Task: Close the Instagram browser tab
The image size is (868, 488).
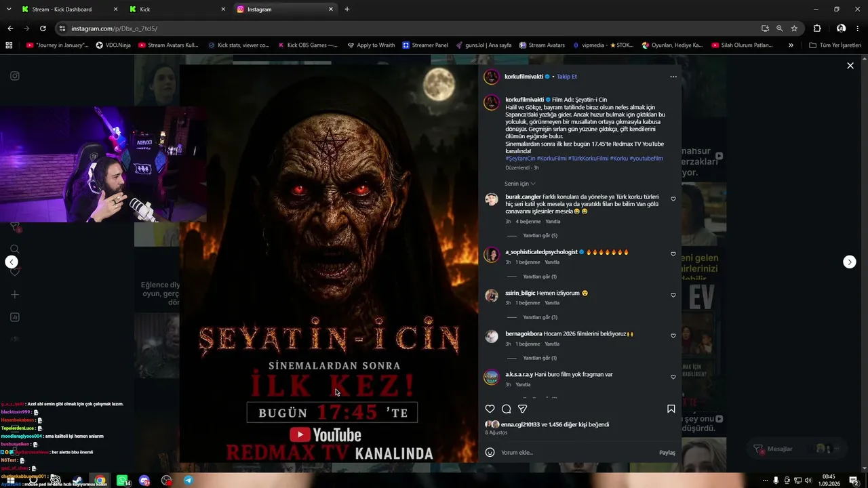Action: [x=331, y=9]
